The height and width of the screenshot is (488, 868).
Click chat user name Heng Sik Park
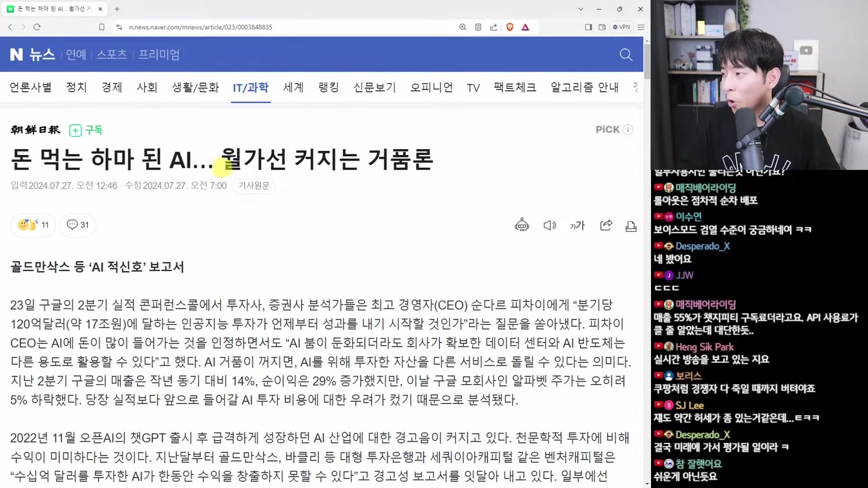[x=705, y=347]
